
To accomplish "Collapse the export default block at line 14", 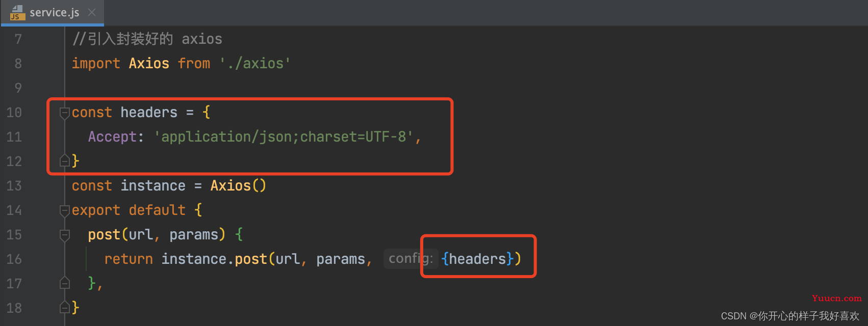I will [x=65, y=210].
